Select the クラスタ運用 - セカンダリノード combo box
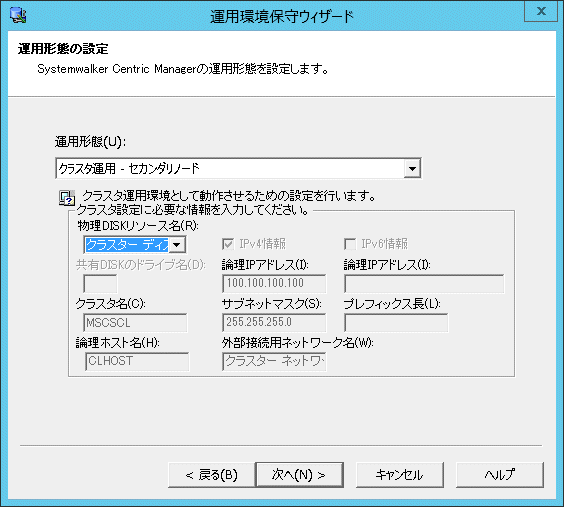Image resolution: width=564 pixels, height=507 pixels. pos(238,168)
